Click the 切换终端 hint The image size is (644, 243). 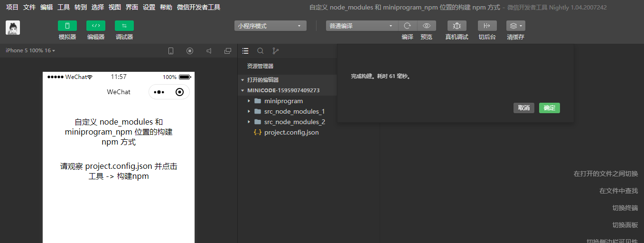pos(625,208)
